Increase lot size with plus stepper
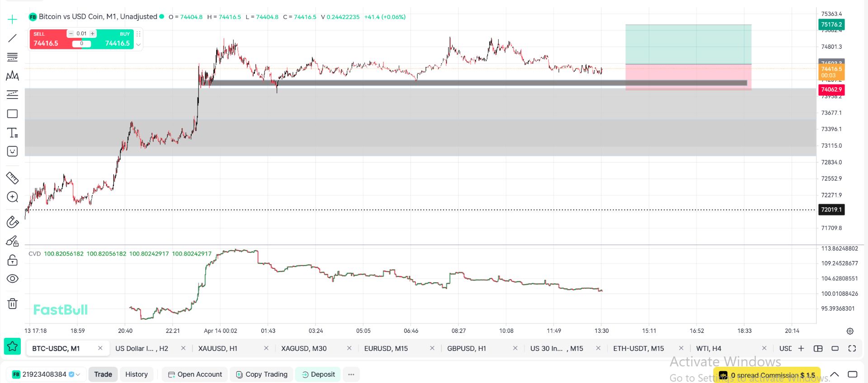Viewport: 868px width, 383px height. (x=93, y=33)
